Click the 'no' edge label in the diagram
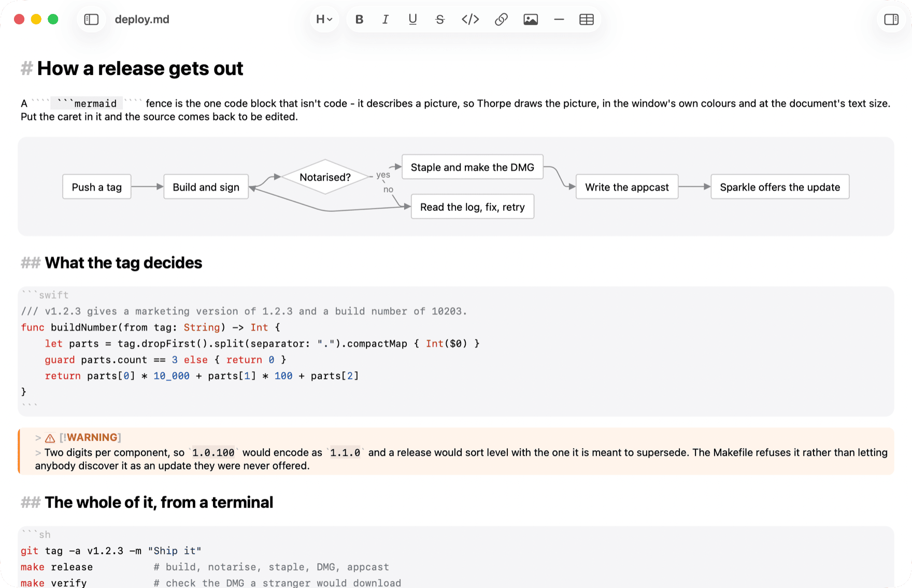The width and height of the screenshot is (912, 588). click(x=388, y=190)
